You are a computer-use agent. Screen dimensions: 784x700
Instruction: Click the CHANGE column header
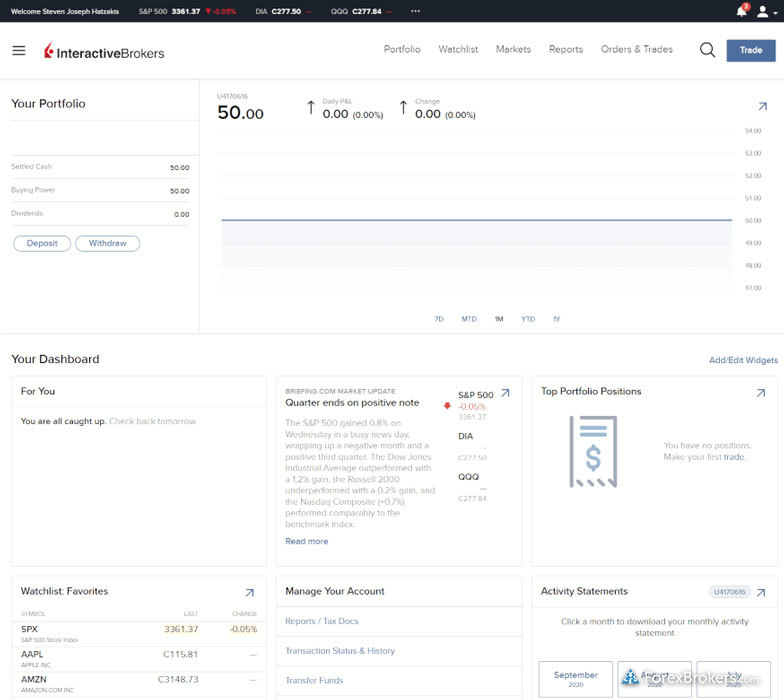click(x=244, y=614)
